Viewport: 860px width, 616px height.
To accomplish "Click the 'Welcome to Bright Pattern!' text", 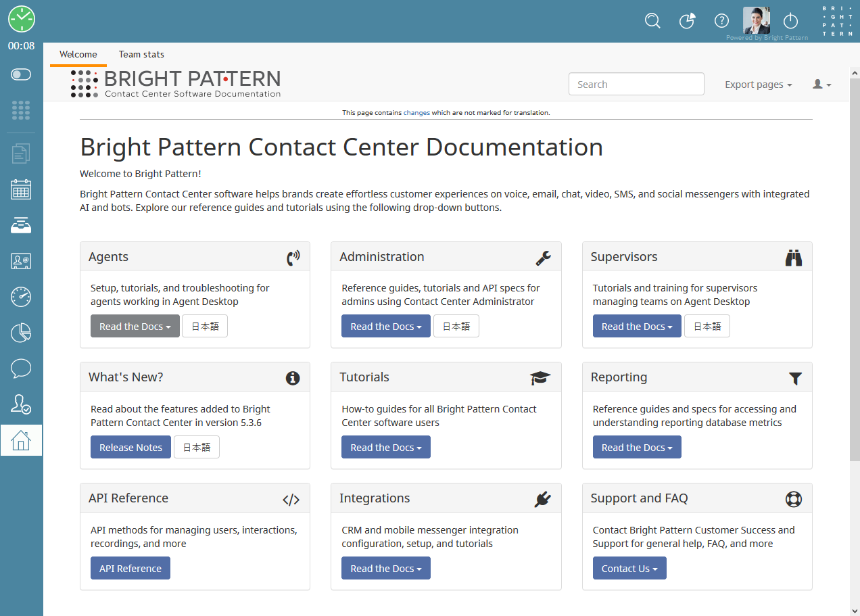I will [x=141, y=174].
